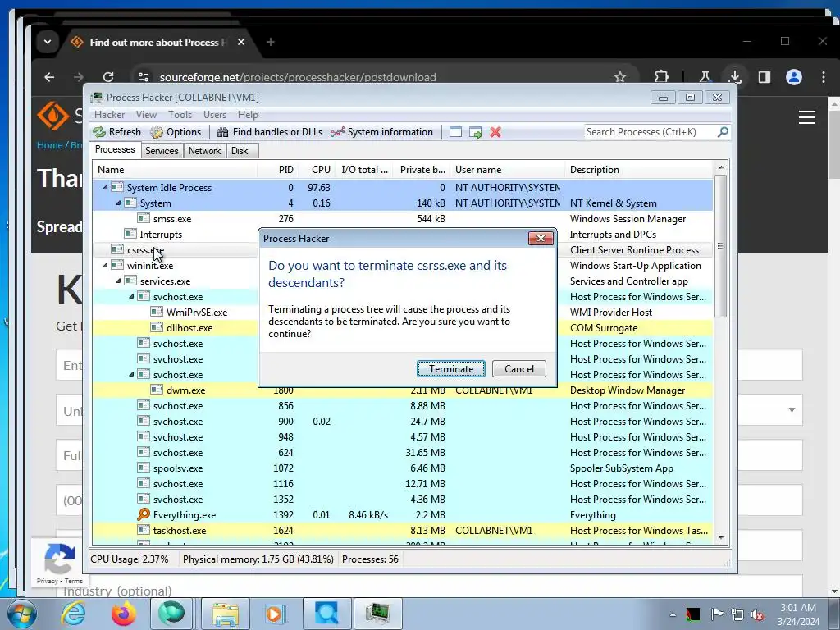The width and height of the screenshot is (840, 630).
Task: Open Chrome profile avatar
Action: tap(794, 77)
